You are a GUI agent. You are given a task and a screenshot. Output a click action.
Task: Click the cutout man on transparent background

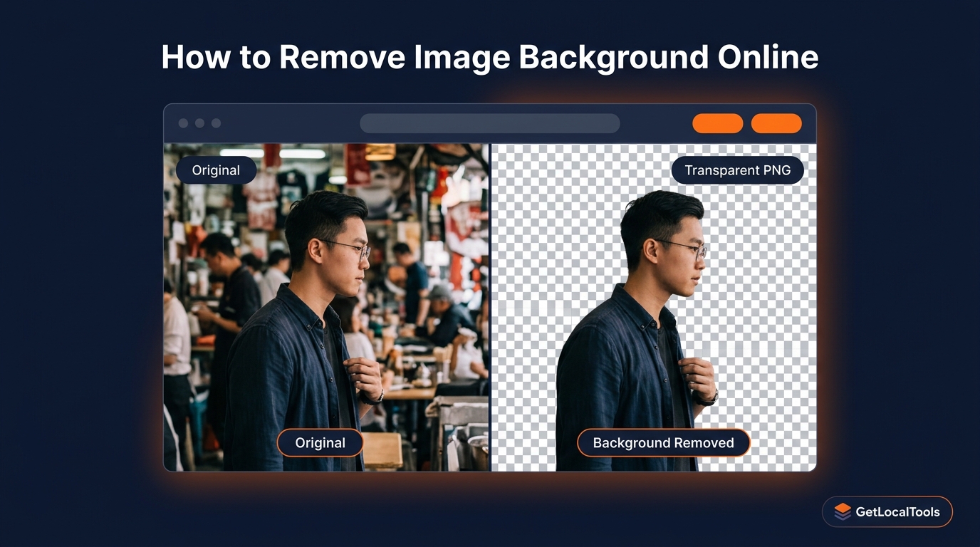click(x=636, y=331)
